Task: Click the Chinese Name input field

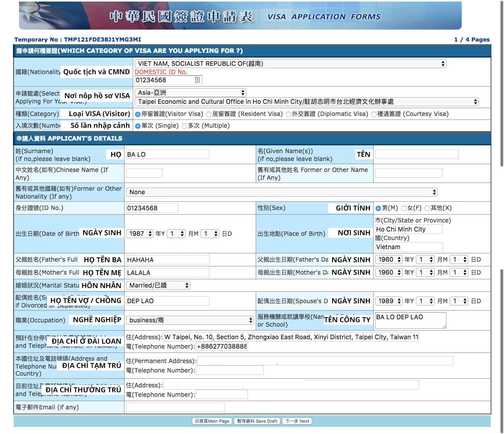Action: tap(144, 173)
